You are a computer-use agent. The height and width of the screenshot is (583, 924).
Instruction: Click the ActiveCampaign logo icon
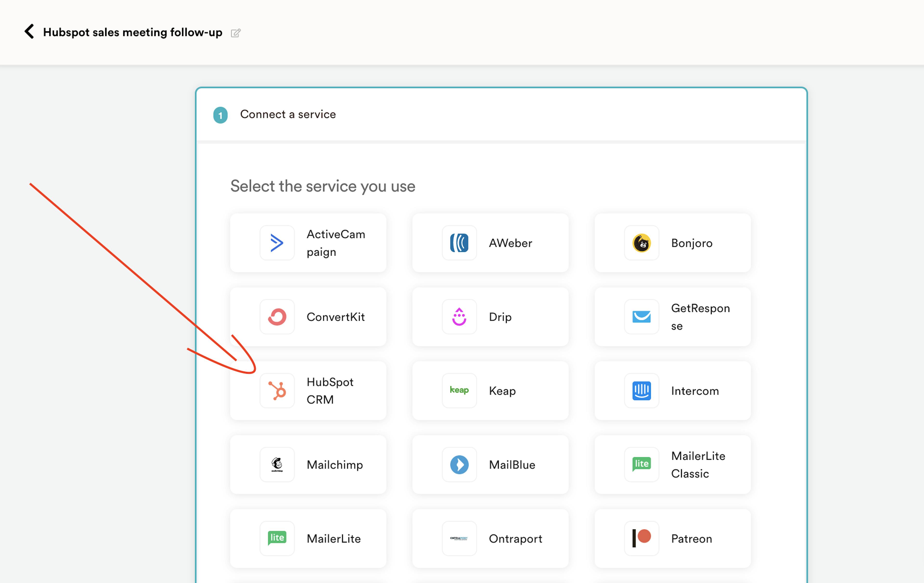pos(277,243)
